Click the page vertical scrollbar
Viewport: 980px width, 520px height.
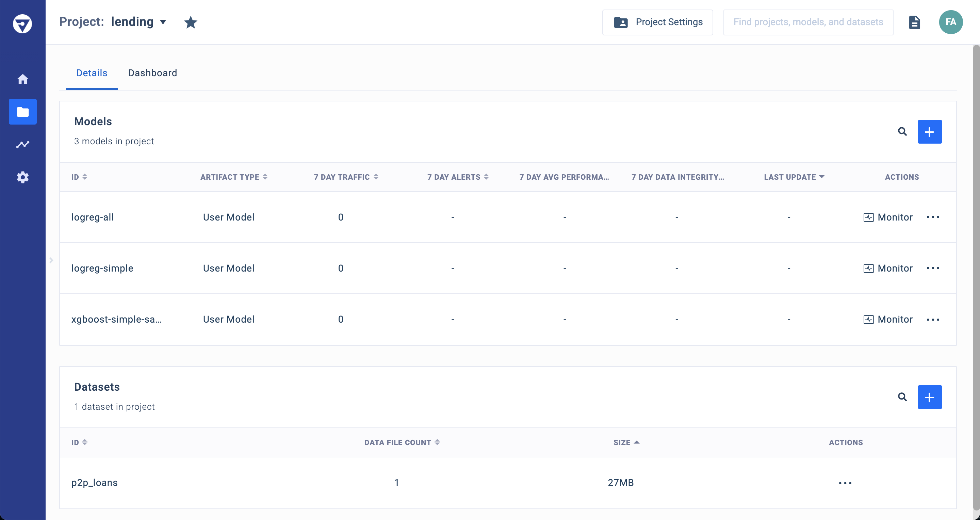point(976,278)
